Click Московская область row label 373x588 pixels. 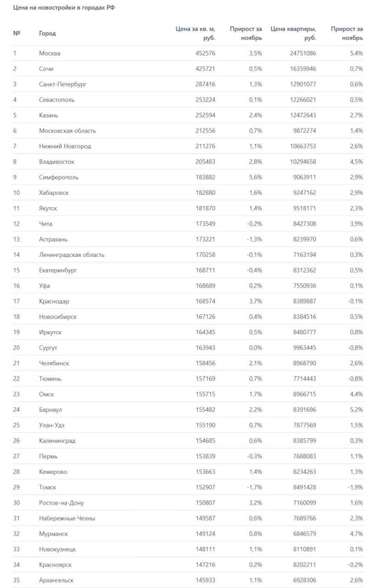coord(68,131)
